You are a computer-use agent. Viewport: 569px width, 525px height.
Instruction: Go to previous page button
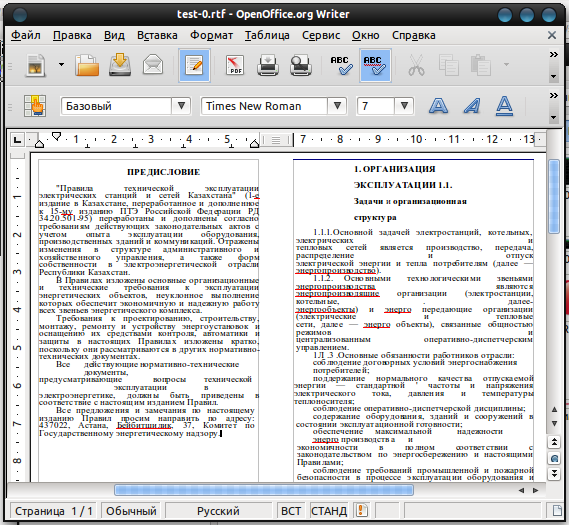tap(554, 442)
